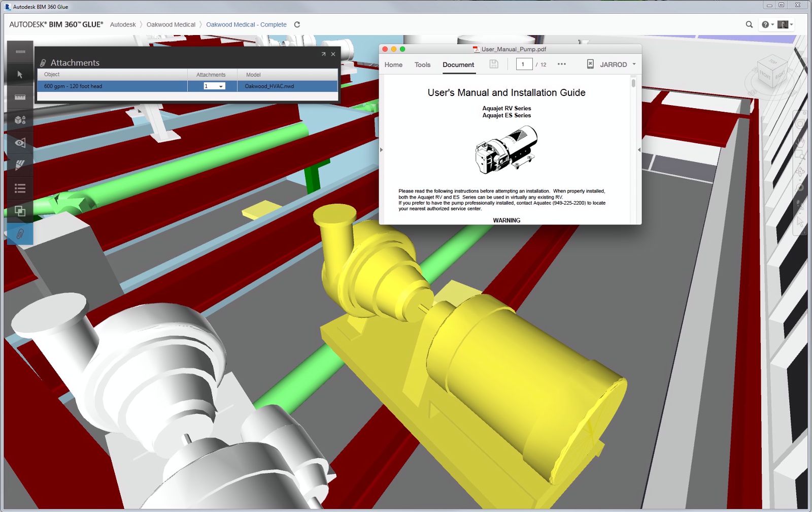Click the User_Manual_Pump.pdf title text
Viewport: 812px width, 512px height.
coord(514,49)
